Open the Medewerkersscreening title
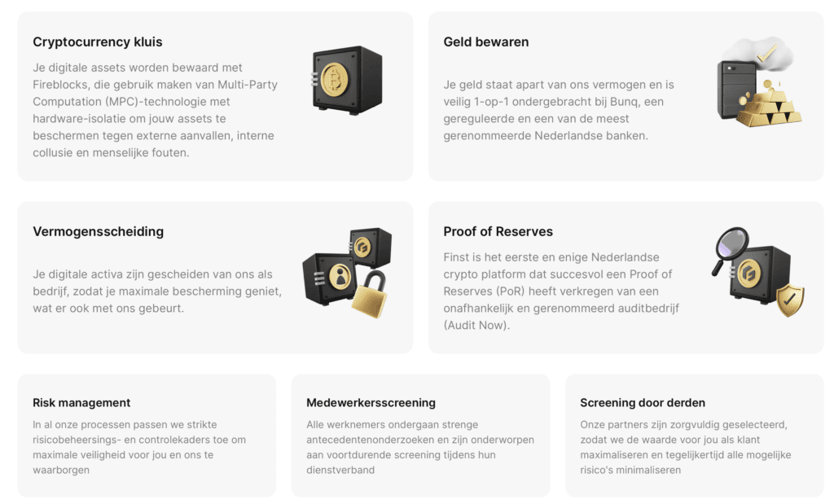Image resolution: width=834 pixels, height=504 pixels. click(x=371, y=403)
